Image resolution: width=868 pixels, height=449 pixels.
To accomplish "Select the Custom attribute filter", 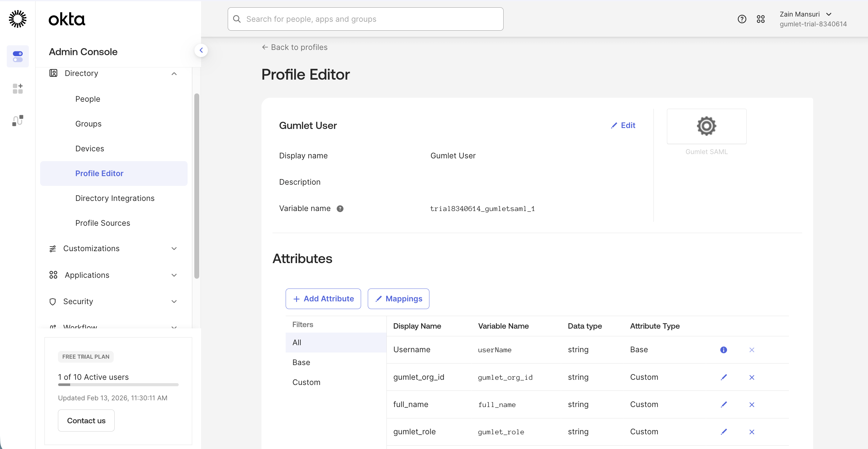I will (306, 382).
